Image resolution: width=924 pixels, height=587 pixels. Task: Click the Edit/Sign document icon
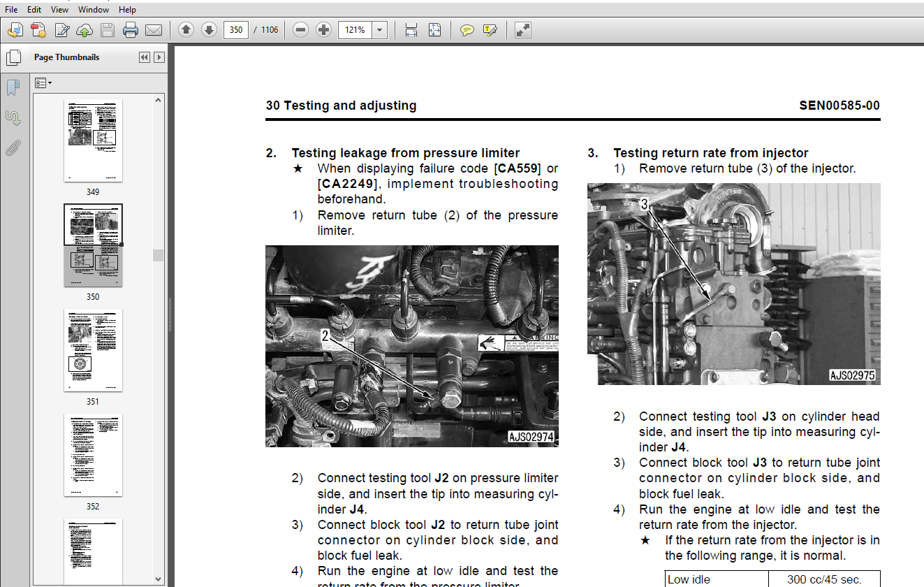pyautogui.click(x=61, y=30)
